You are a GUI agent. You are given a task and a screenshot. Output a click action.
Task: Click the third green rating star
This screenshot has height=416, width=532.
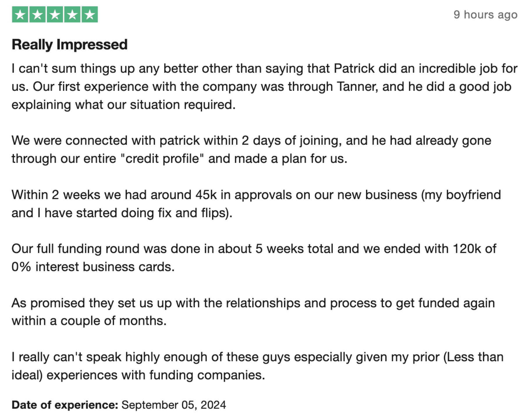55,14
